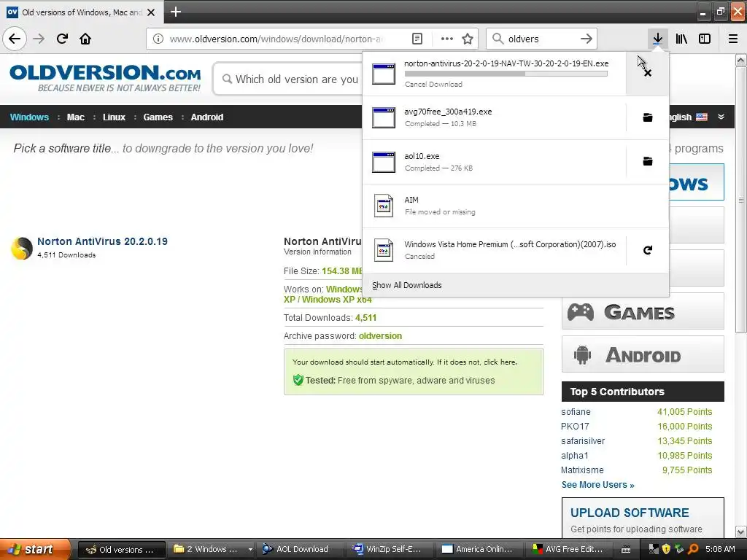Open contributor PKO17 profile
This screenshot has height=560, width=747.
click(575, 426)
